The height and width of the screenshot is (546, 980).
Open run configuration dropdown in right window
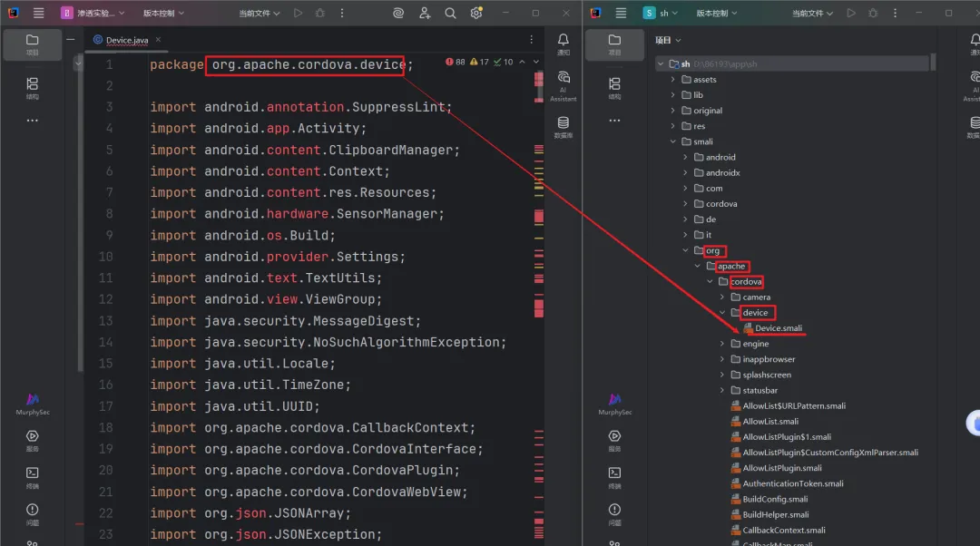coord(812,13)
